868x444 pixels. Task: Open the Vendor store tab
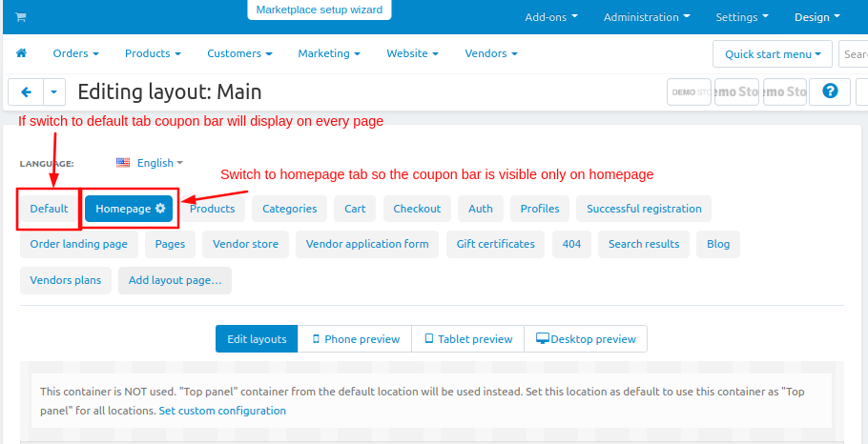coord(245,245)
